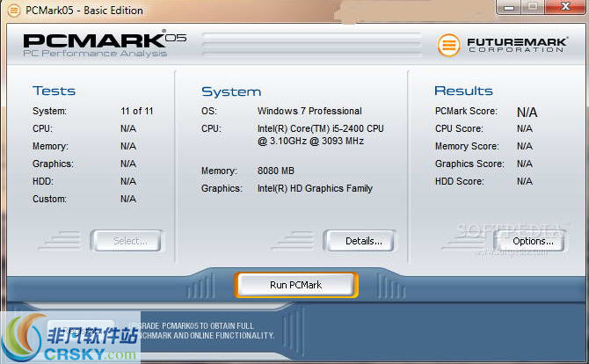
Task: Click the 'PCMark Score:' label
Action: [466, 111]
